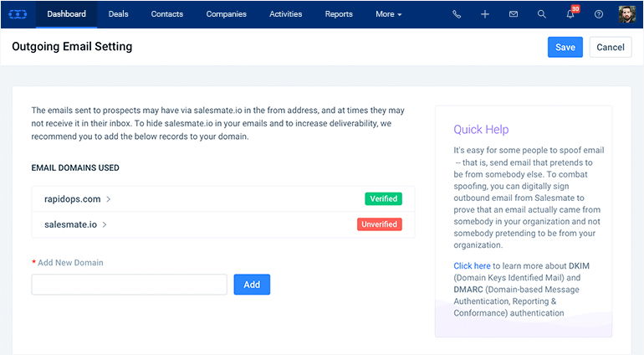Open the Reports tab
644x355 pixels.
pyautogui.click(x=339, y=14)
